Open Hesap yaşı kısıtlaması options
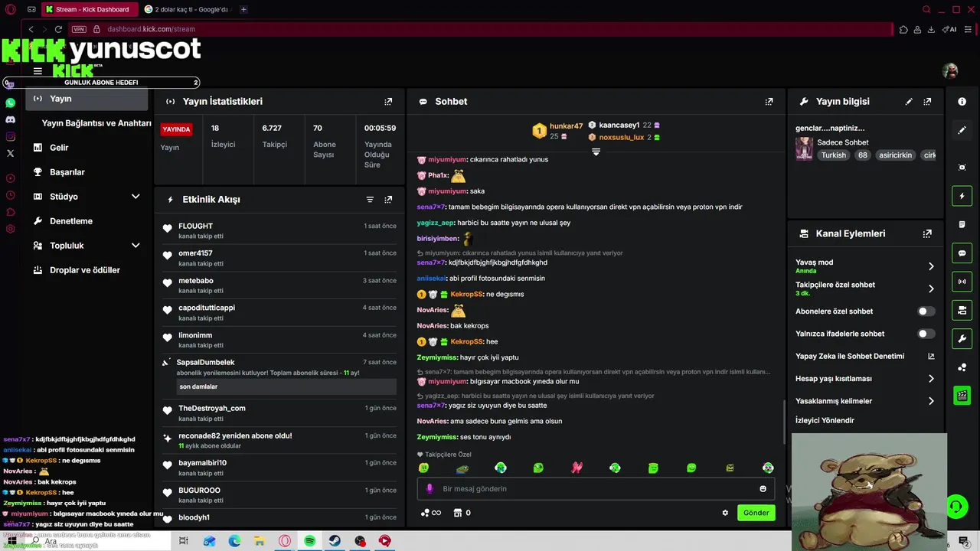This screenshot has height=551, width=980. click(931, 379)
